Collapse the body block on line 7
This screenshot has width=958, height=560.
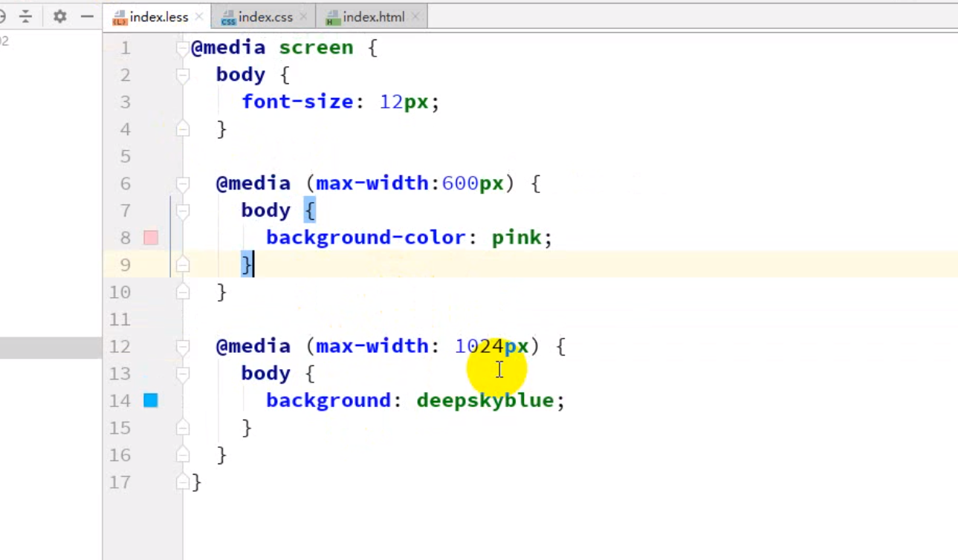[183, 211]
